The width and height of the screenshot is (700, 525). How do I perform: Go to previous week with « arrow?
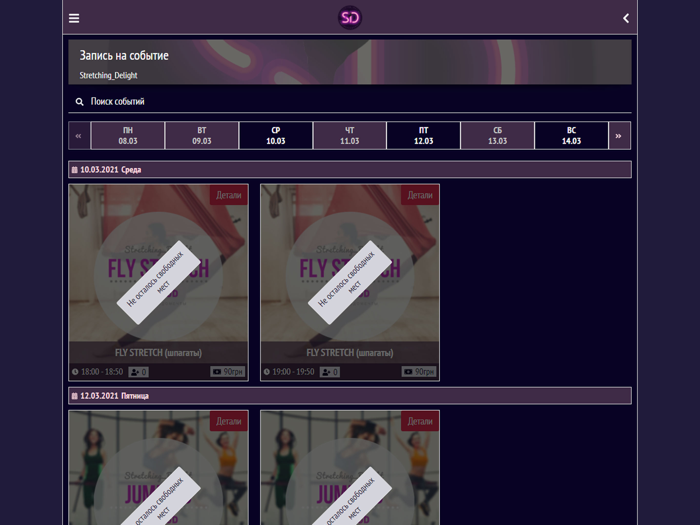tap(79, 136)
